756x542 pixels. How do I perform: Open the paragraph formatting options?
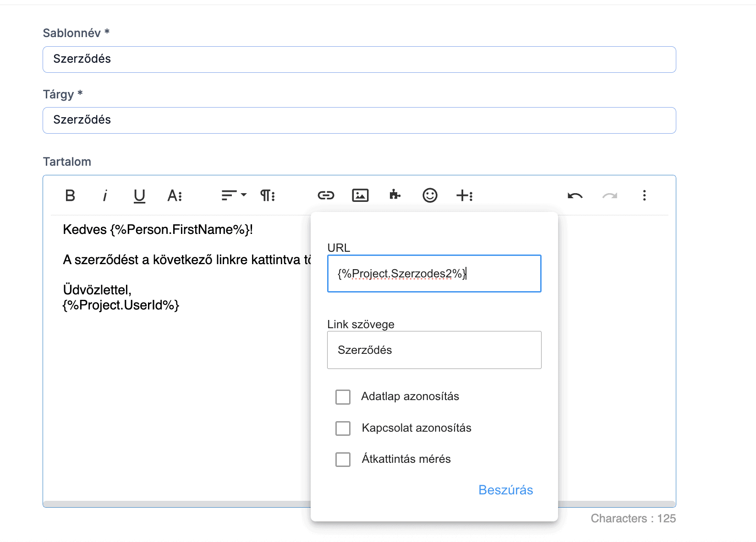tap(268, 195)
